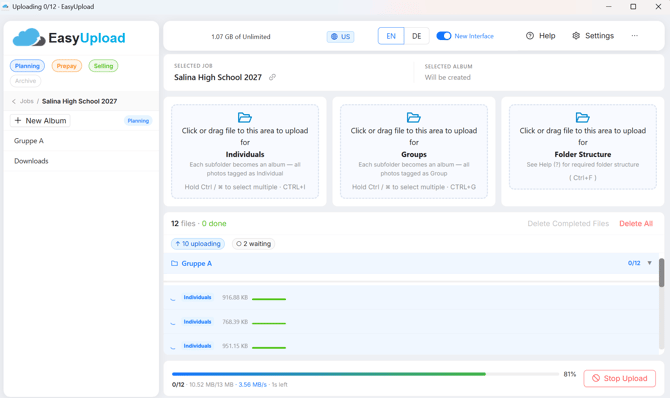Viewport: 670px width, 398px height.
Task: Filter by 10 uploading status chip
Action: [198, 244]
